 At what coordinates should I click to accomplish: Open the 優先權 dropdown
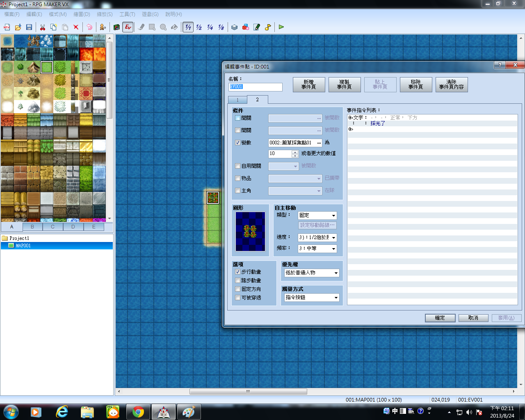312,273
